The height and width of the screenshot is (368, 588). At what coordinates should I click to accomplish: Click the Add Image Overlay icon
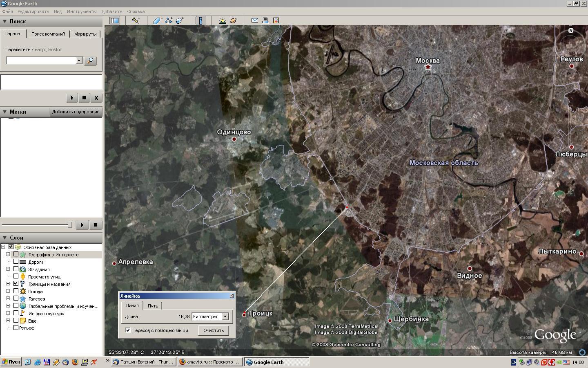180,20
